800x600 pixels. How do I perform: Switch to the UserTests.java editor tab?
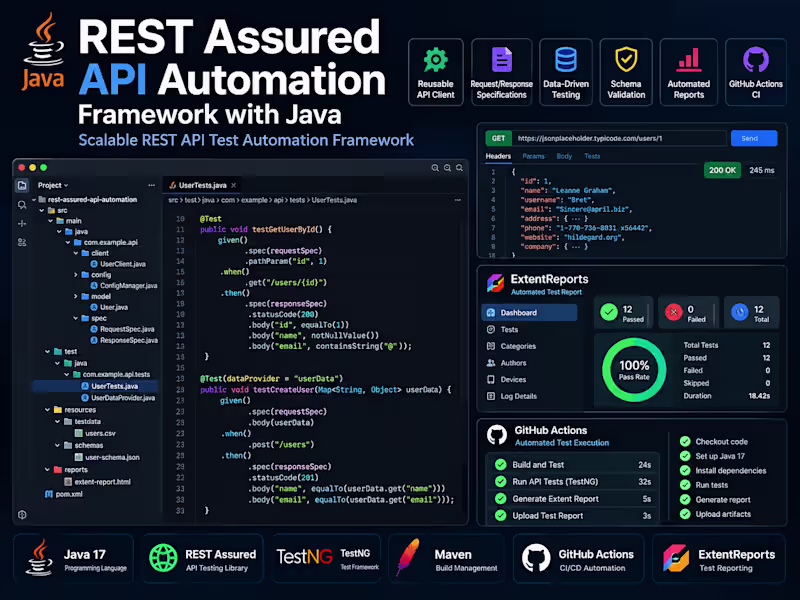(202, 185)
